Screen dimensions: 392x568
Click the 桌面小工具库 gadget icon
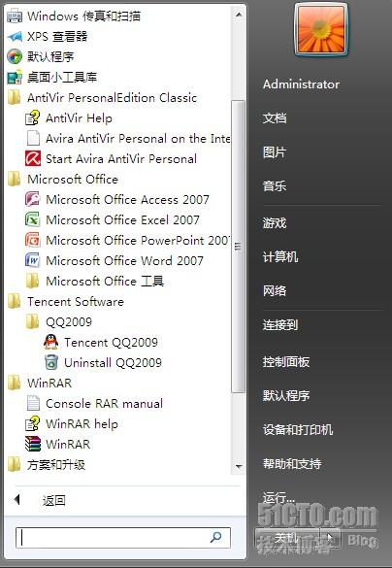pyautogui.click(x=15, y=77)
